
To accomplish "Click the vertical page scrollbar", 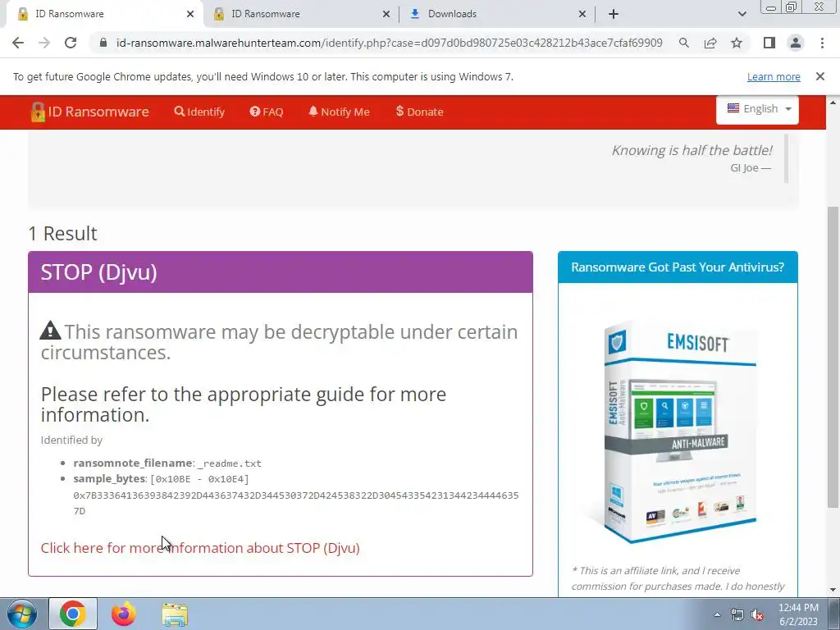I will pos(833,357).
